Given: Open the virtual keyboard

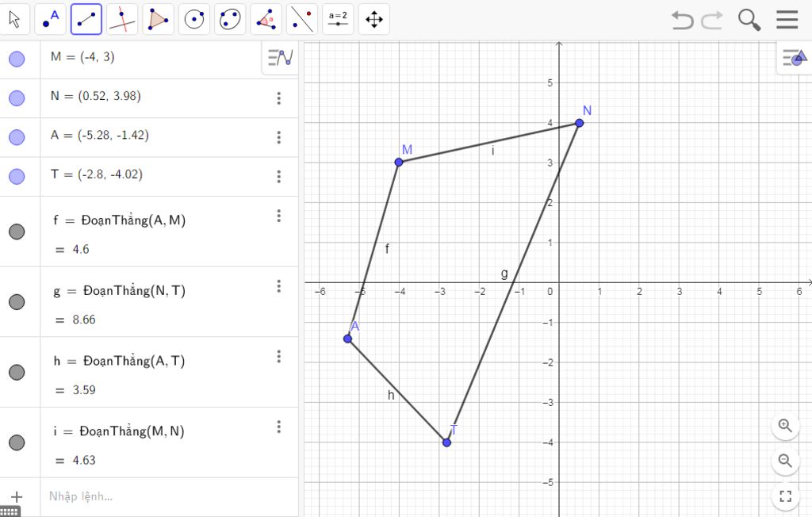Looking at the screenshot, I should point(10,511).
